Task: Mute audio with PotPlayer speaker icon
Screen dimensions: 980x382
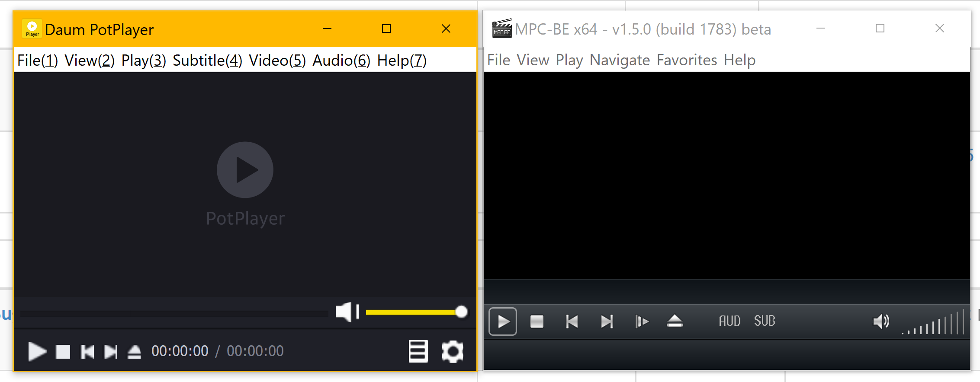Action: [x=347, y=312]
